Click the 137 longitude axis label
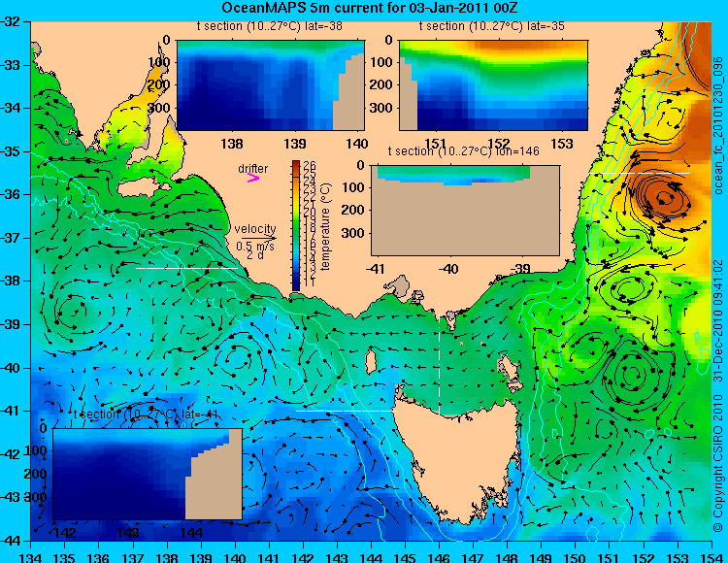Viewport: 728px width, 563px height. pos(133,557)
